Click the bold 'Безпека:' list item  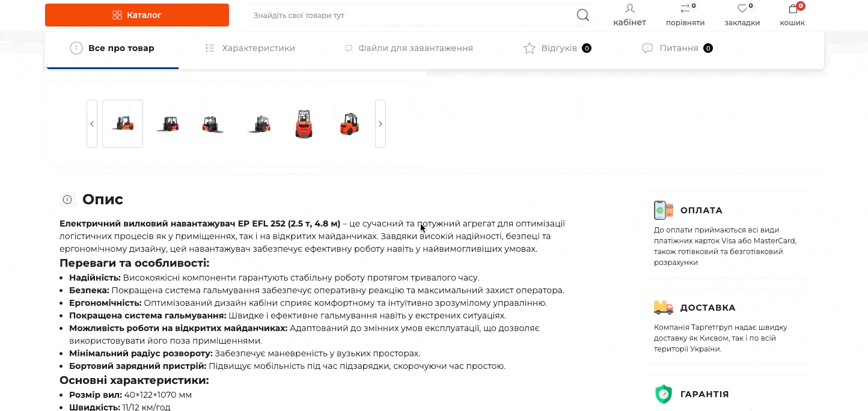click(90, 290)
